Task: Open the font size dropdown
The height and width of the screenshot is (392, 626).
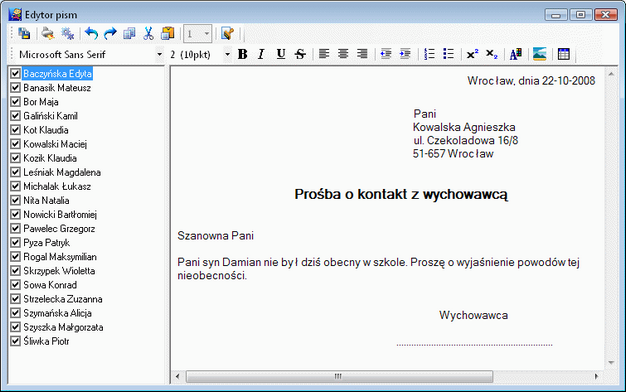Action: coord(227,54)
